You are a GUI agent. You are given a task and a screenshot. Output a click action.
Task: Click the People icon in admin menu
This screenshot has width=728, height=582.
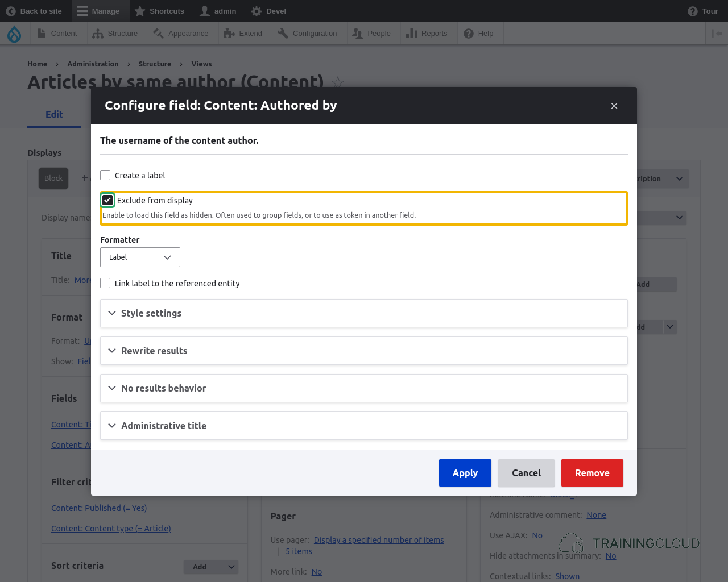pos(357,34)
